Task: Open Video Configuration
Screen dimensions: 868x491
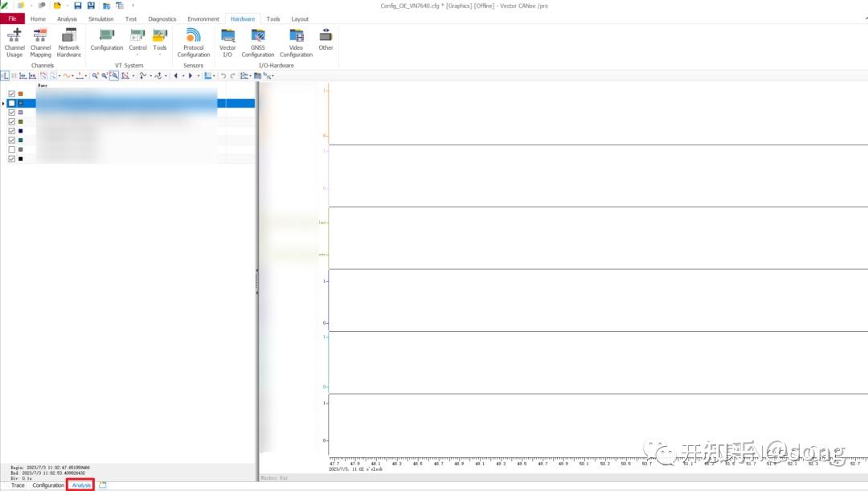Action: 296,43
